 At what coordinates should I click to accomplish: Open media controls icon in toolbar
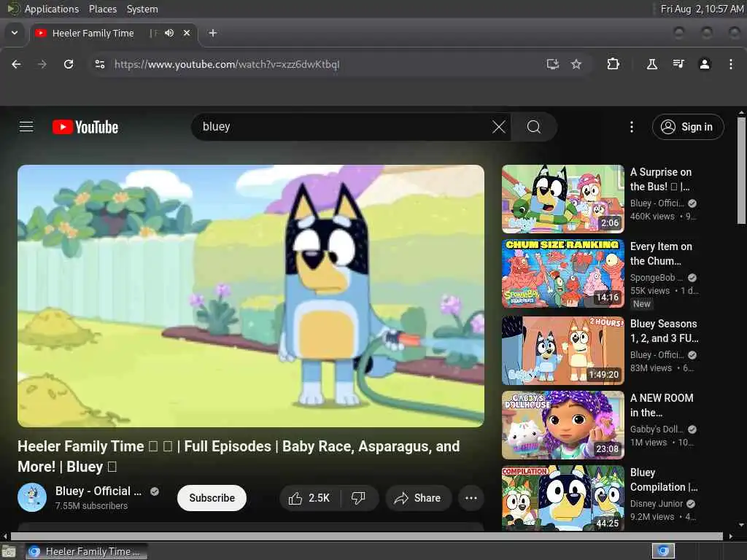tap(678, 64)
